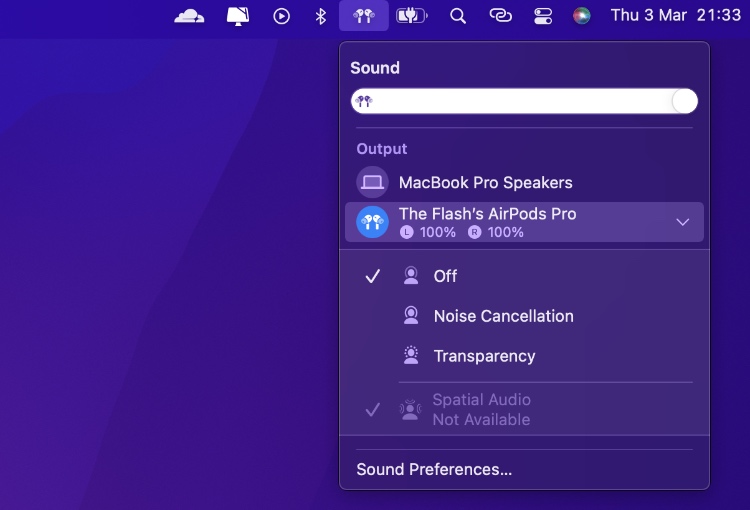Viewport: 750px width, 510px height.
Task: Enable Noise Cancellation mode
Action: (x=524, y=316)
